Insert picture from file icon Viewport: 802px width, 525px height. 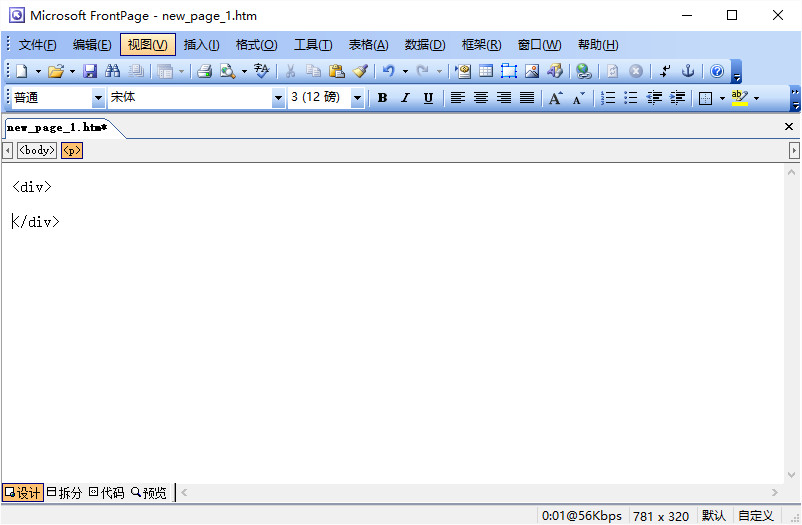532,71
